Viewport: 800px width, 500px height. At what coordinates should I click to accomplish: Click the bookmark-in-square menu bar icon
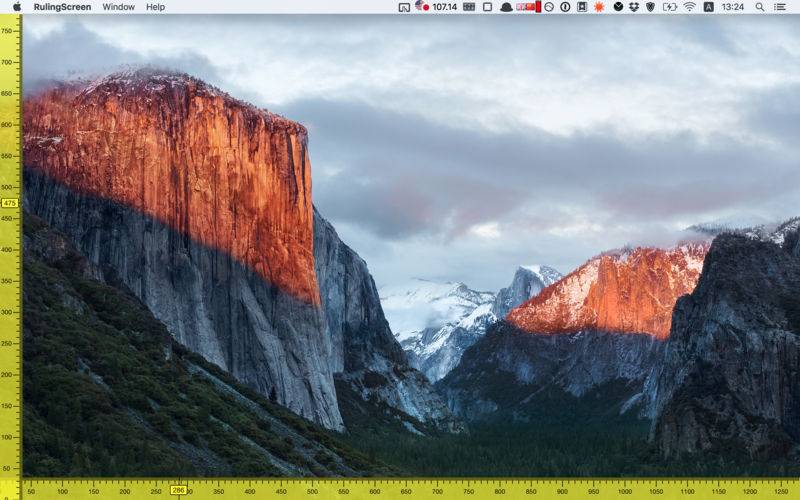click(x=582, y=7)
